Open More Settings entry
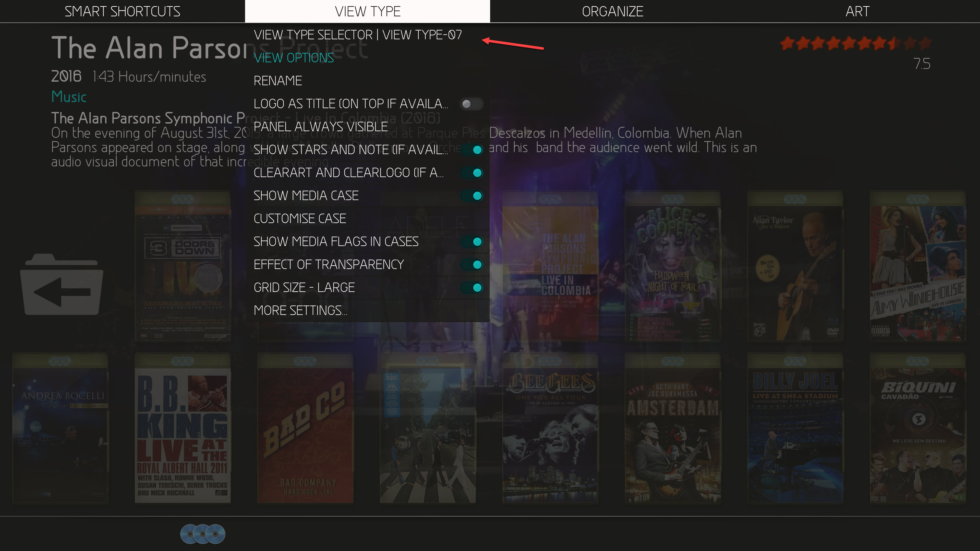The image size is (980, 551). [x=368, y=310]
